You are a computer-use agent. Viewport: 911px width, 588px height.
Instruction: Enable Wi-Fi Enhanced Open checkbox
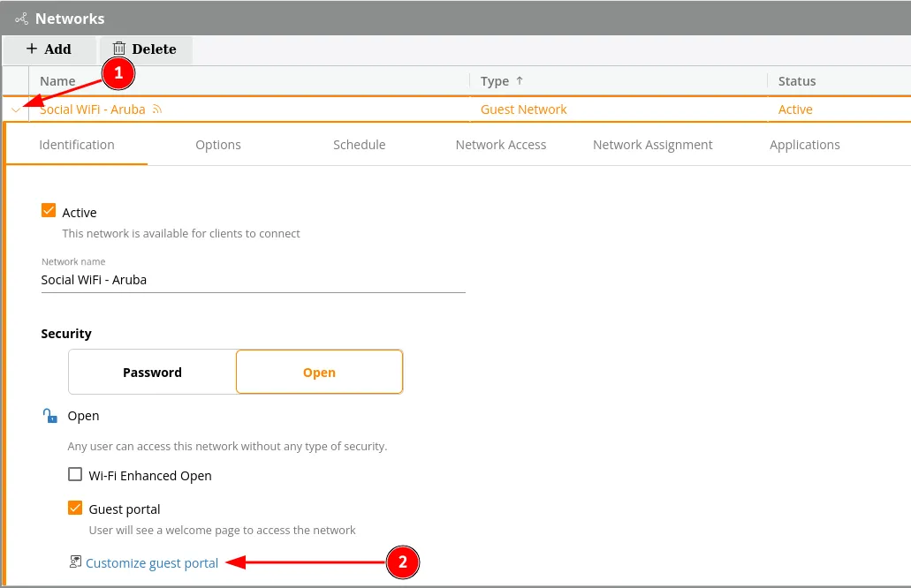tap(75, 475)
